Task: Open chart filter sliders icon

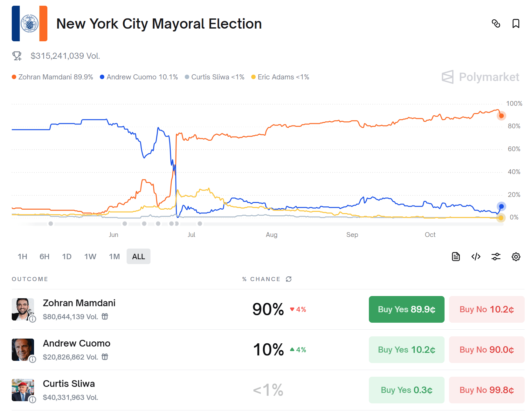Action: tap(496, 257)
